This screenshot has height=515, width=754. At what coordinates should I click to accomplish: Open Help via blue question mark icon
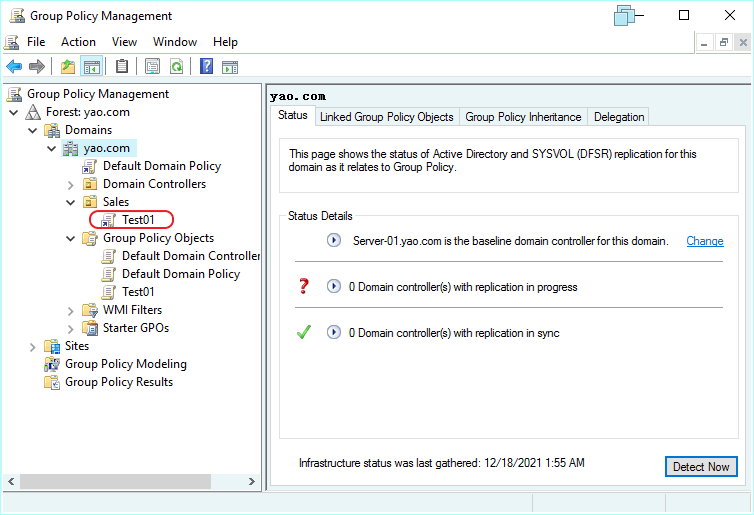pyautogui.click(x=206, y=67)
